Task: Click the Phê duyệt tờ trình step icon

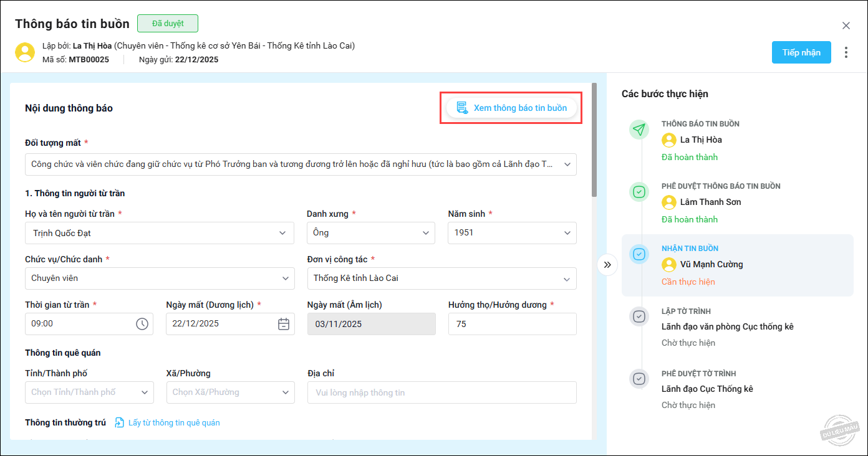Action: coord(639,379)
